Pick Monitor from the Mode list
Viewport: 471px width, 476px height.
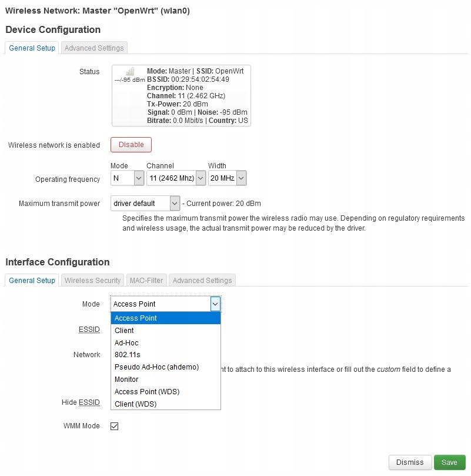pos(127,380)
